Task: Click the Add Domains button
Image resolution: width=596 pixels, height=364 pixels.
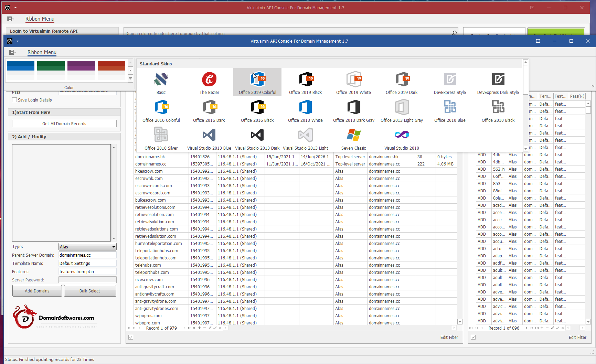Action: [37, 291]
